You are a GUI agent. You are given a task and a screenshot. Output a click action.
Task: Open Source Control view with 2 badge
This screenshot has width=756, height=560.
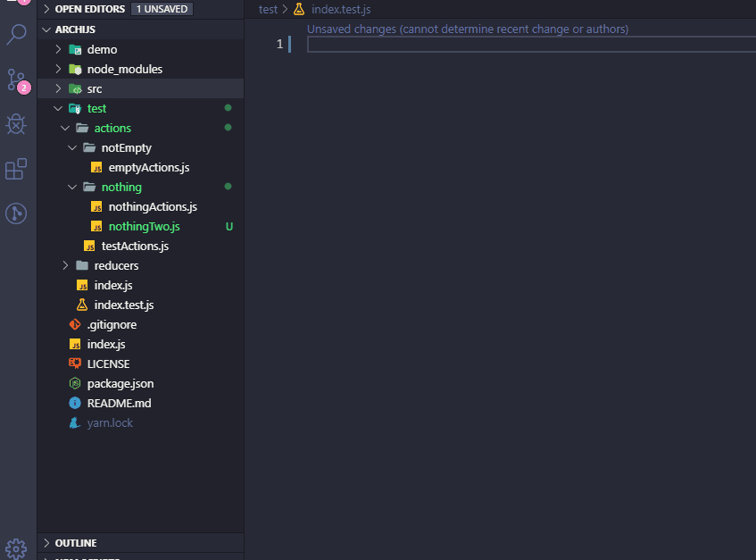tap(17, 80)
